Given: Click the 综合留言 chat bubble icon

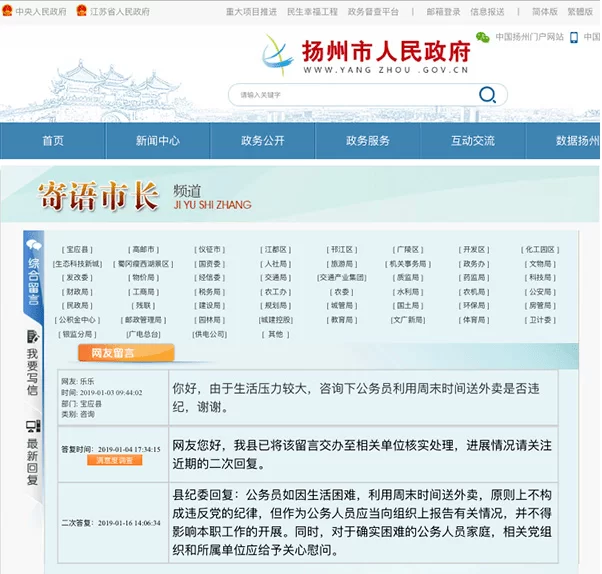Looking at the screenshot, I should click(33, 245).
